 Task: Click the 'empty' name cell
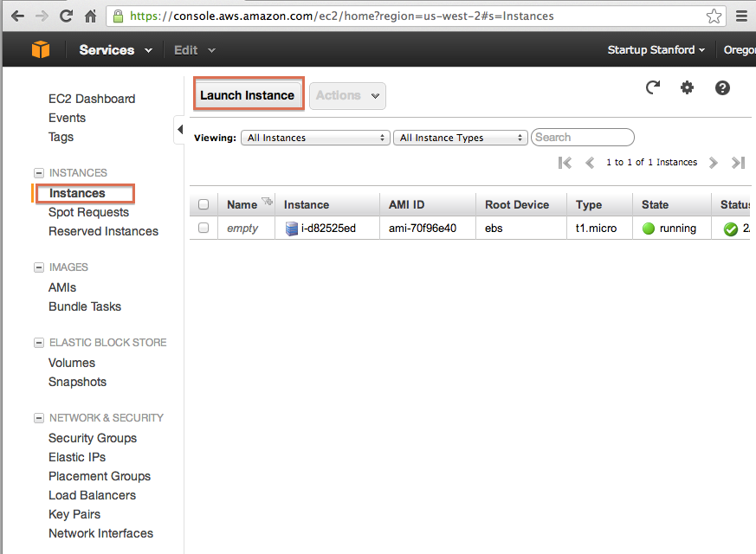[x=242, y=229]
